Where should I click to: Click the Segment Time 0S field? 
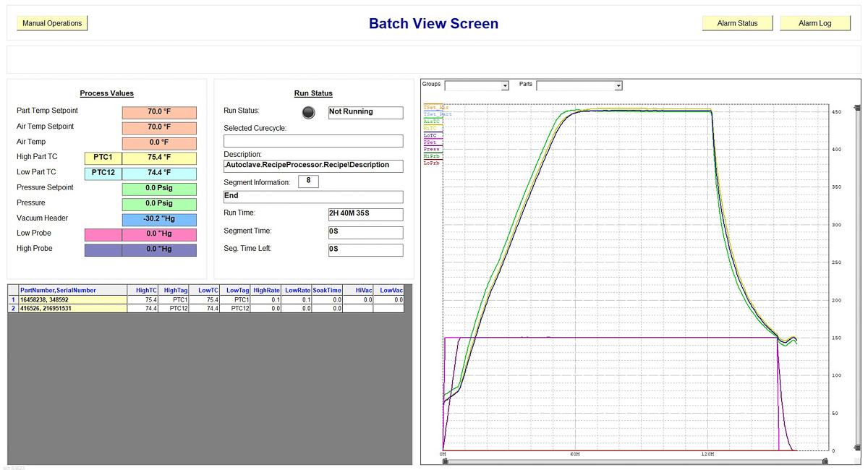(x=365, y=233)
